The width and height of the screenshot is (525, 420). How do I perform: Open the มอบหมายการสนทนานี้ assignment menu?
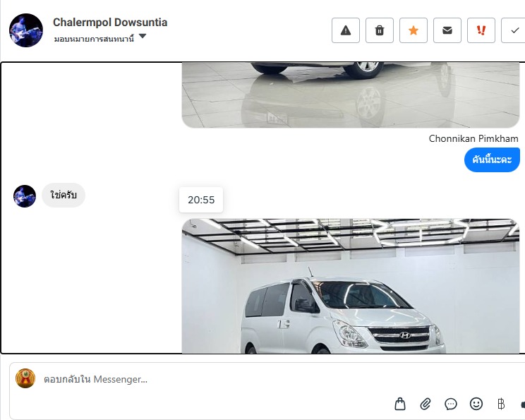coord(94,39)
